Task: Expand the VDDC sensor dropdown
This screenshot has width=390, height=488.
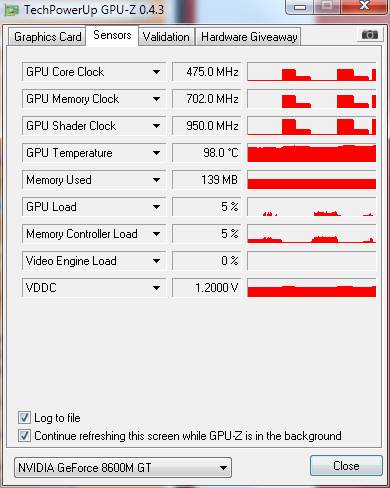Action: point(156,288)
